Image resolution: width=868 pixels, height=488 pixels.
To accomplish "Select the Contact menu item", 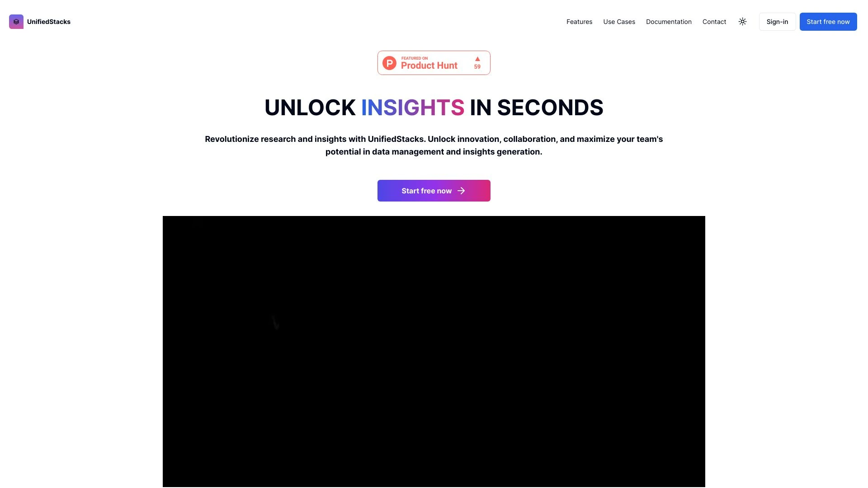I will tap(714, 21).
